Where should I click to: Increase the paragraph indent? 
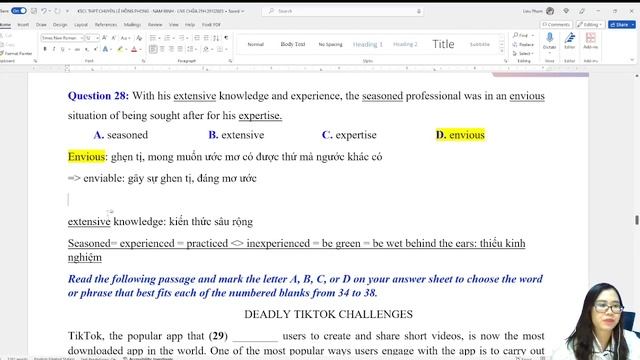tap(206, 38)
